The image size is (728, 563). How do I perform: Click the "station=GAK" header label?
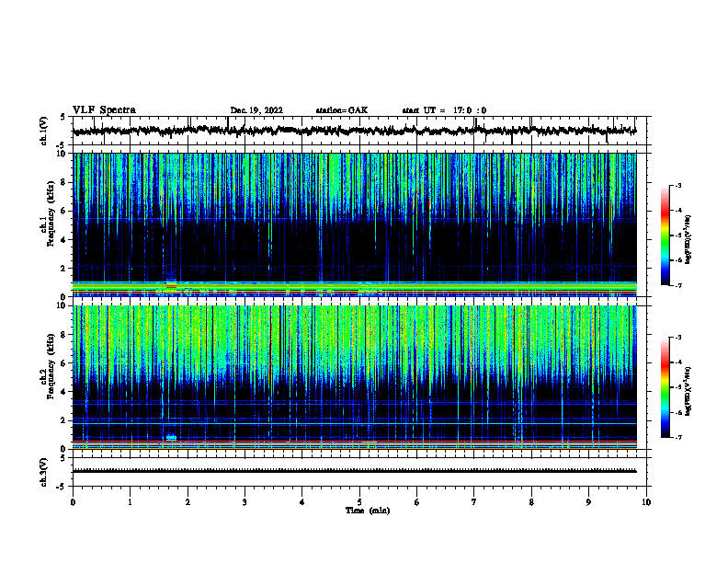tap(342, 110)
